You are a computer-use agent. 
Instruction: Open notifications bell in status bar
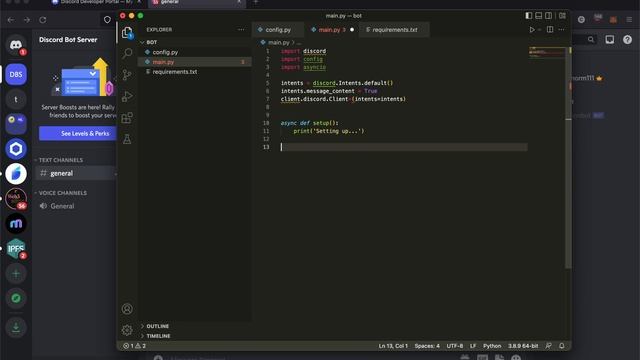pyautogui.click(x=562, y=346)
